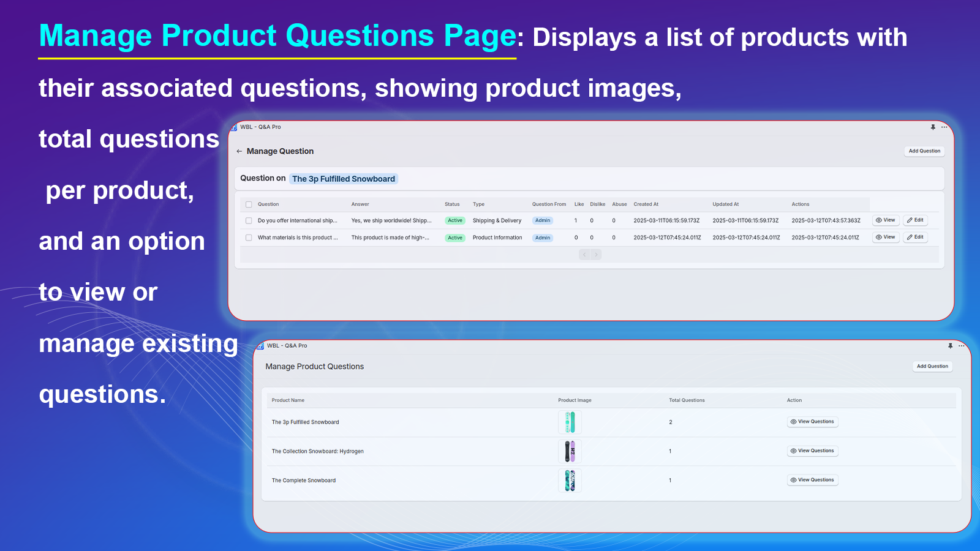Image resolution: width=980 pixels, height=551 pixels.
Task: Click the 'Dislike' column header
Action: click(x=598, y=204)
